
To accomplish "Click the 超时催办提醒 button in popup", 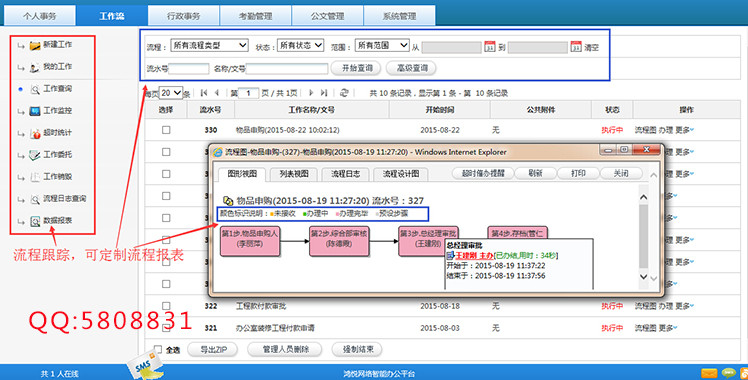I will pos(483,174).
